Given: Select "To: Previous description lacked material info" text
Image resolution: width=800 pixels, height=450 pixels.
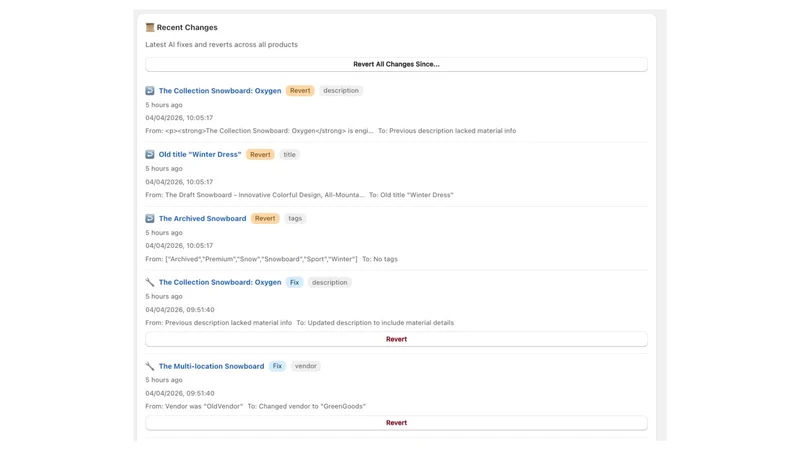Looking at the screenshot, I should [447, 131].
